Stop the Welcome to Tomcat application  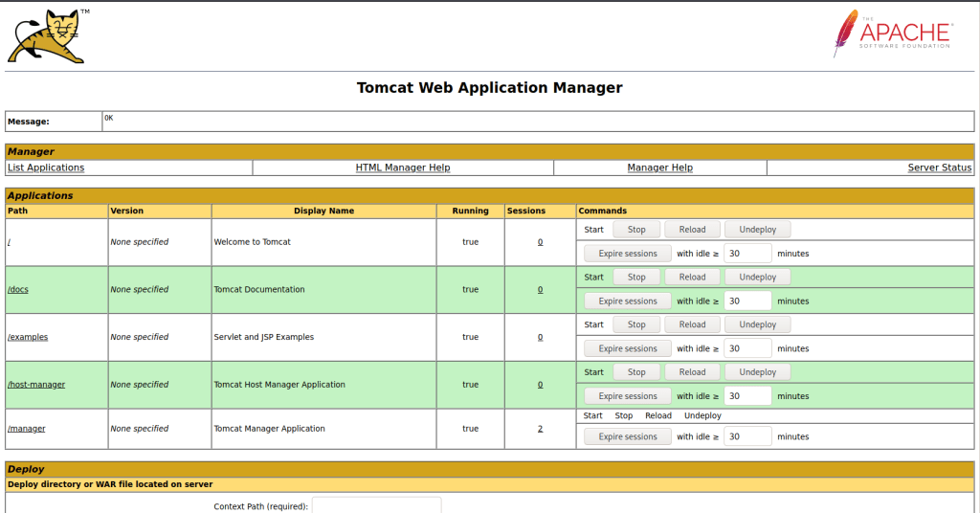(x=636, y=230)
